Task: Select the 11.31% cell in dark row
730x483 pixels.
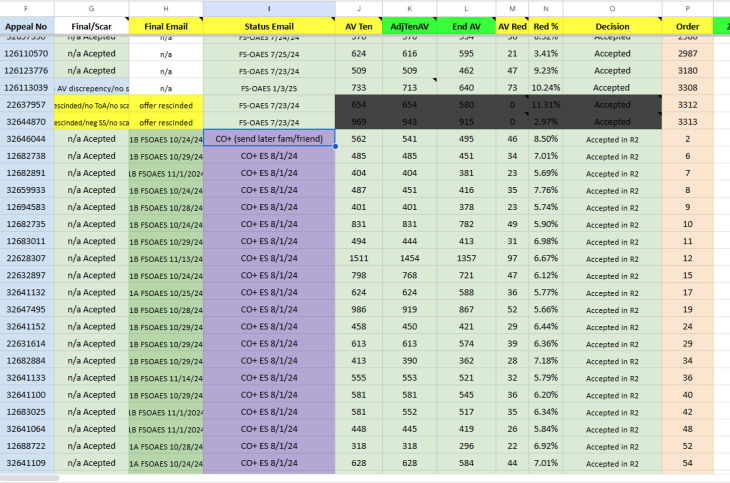Action: [x=545, y=105]
